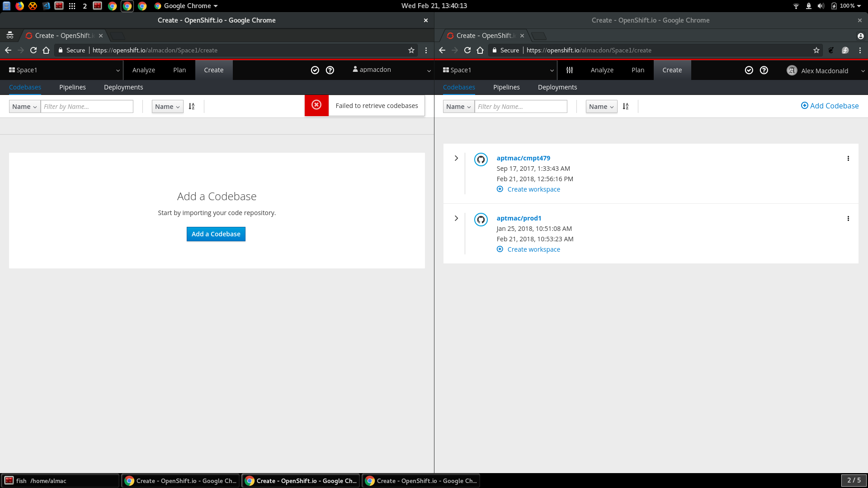This screenshot has width=868, height=488.
Task: Open the help question-mark icon
Action: (330, 70)
